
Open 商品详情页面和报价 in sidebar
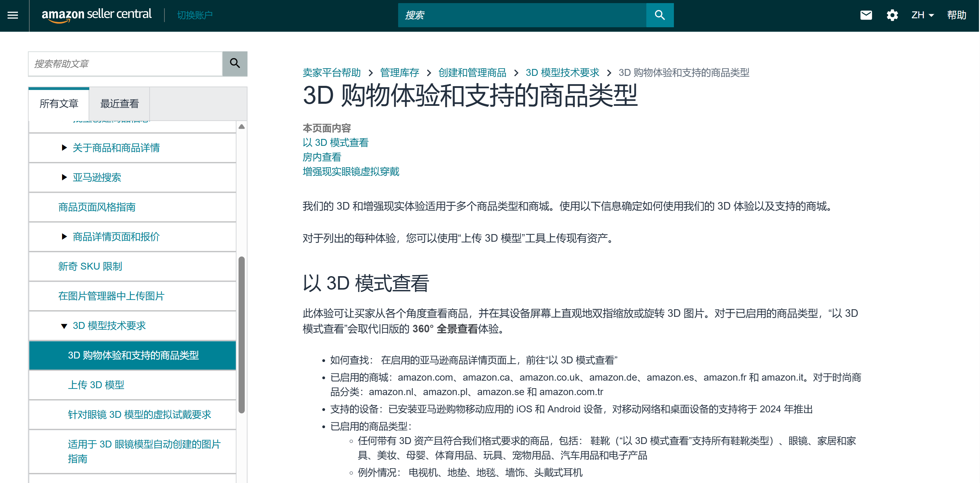point(116,237)
